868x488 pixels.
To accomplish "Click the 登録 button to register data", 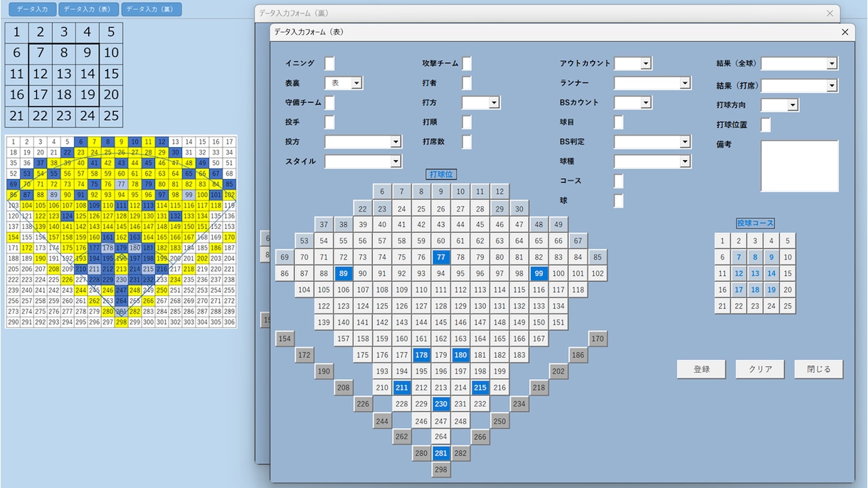I will coord(702,369).
